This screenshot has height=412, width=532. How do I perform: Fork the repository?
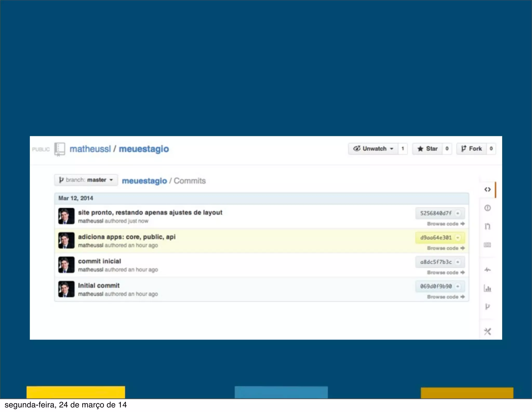471,149
